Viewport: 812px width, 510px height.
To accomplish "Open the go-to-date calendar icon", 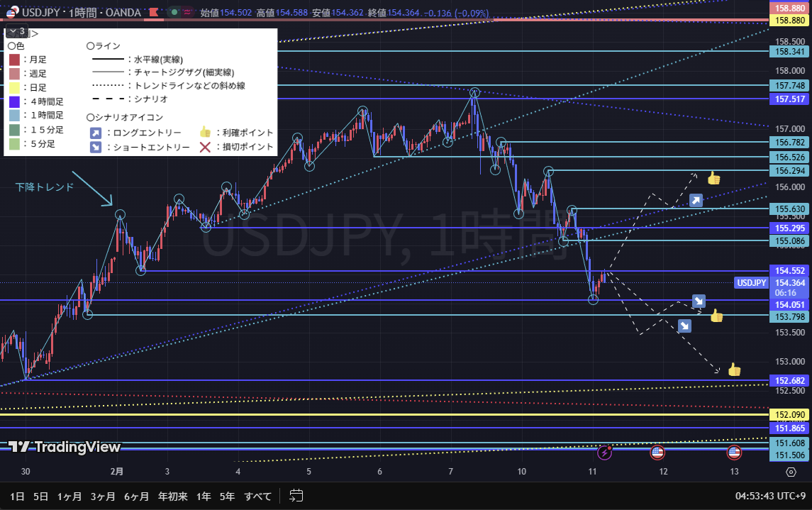I will coord(296,496).
